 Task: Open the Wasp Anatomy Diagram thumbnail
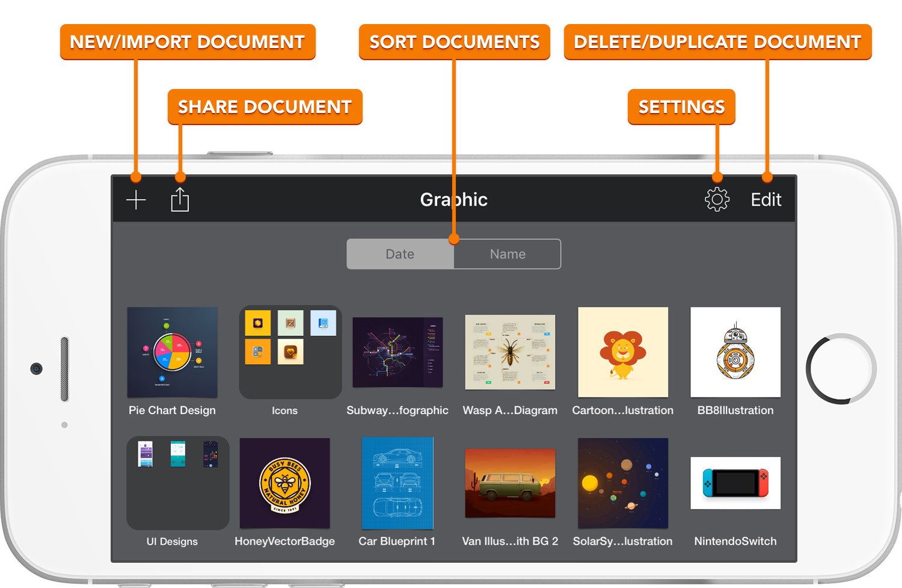(510, 352)
